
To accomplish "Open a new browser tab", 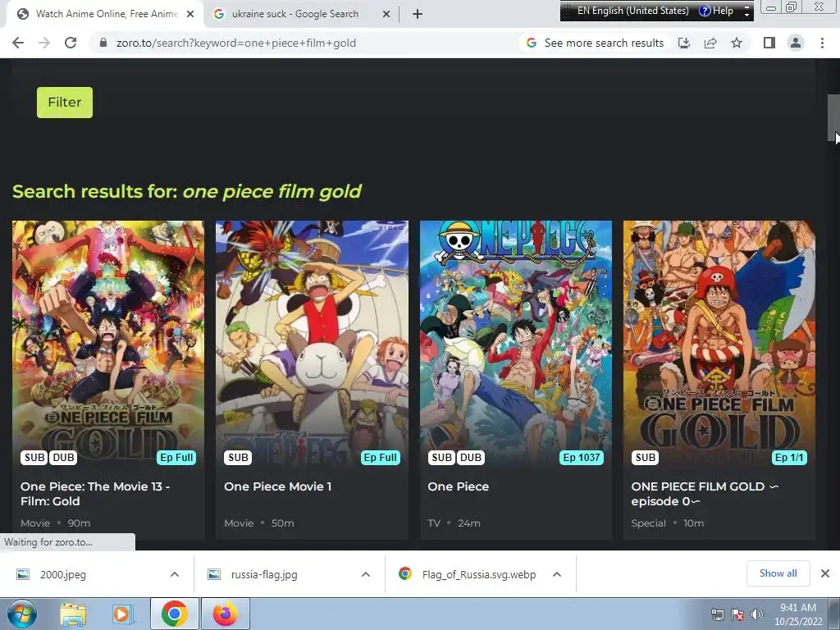I will click(x=418, y=14).
